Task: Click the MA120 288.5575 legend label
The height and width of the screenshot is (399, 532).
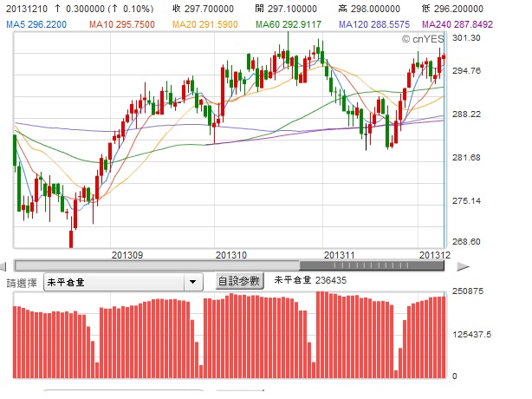Action: (x=374, y=24)
